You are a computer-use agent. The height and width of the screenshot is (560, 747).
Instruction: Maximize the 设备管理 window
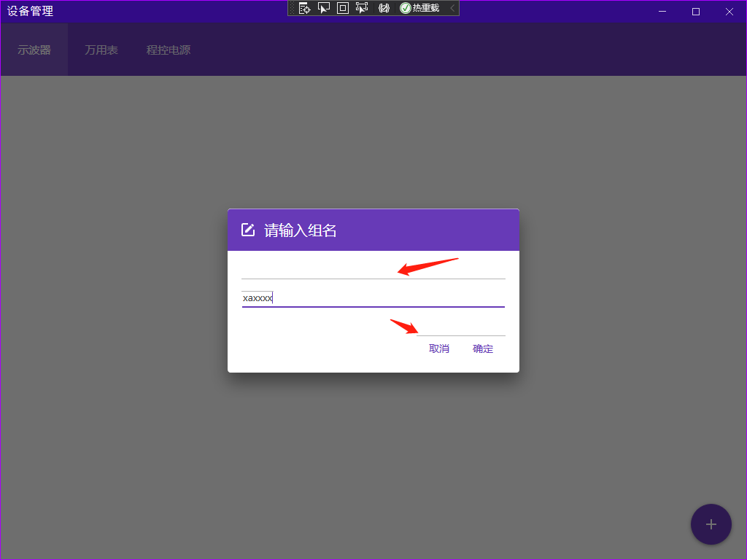coord(695,12)
